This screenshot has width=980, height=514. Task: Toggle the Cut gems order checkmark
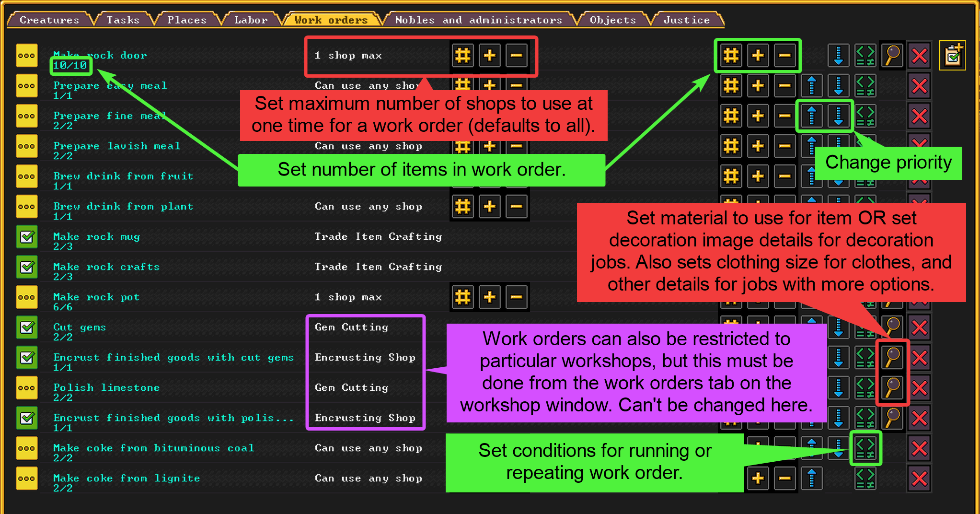(x=27, y=327)
